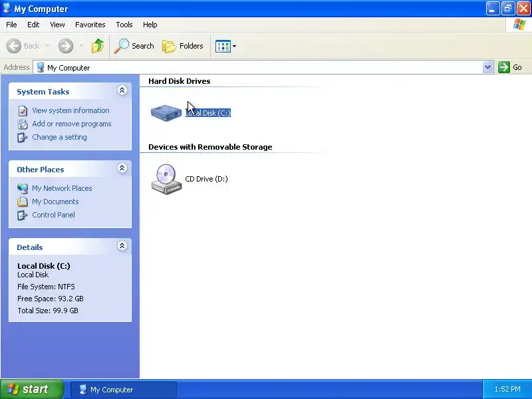Collapse the Details panel
Image resolution: width=532 pixels, height=399 pixels.
122,245
